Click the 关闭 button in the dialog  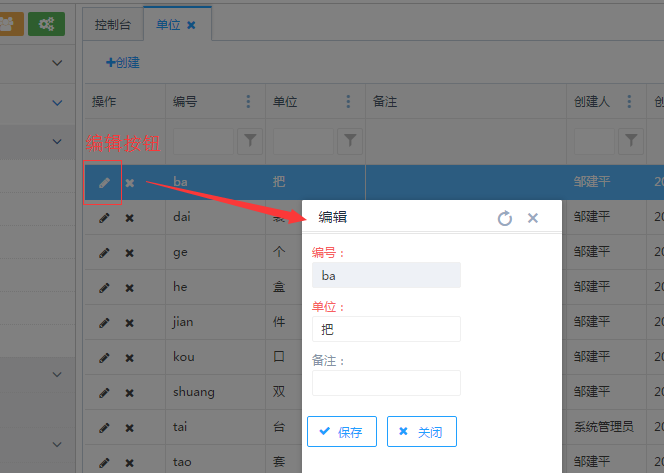point(421,432)
